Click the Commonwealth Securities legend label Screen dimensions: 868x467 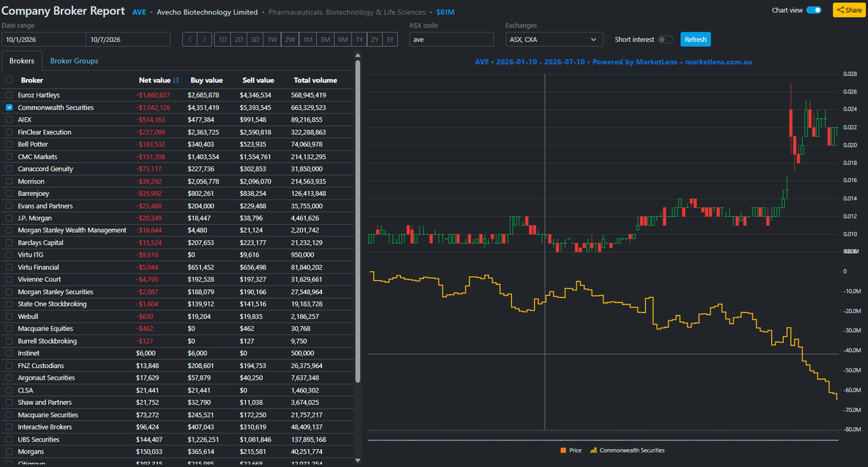[x=631, y=450]
